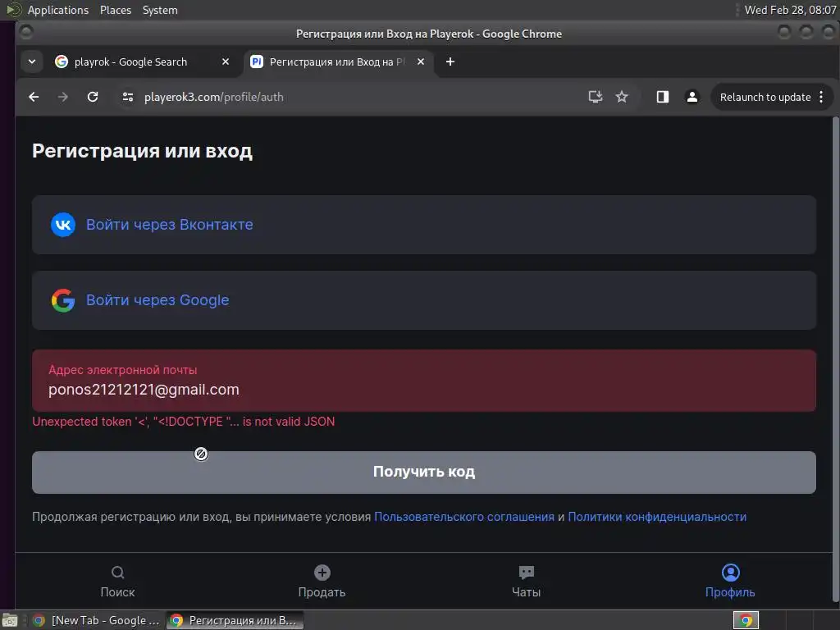The height and width of the screenshot is (630, 840).
Task: Click the VK logo icon
Action: pyautogui.click(x=62, y=225)
